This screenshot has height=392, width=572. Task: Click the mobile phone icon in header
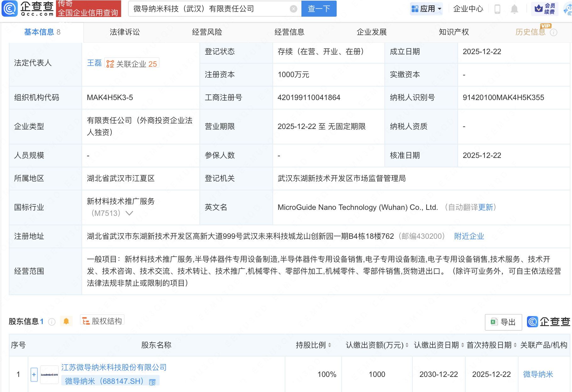[x=497, y=9]
